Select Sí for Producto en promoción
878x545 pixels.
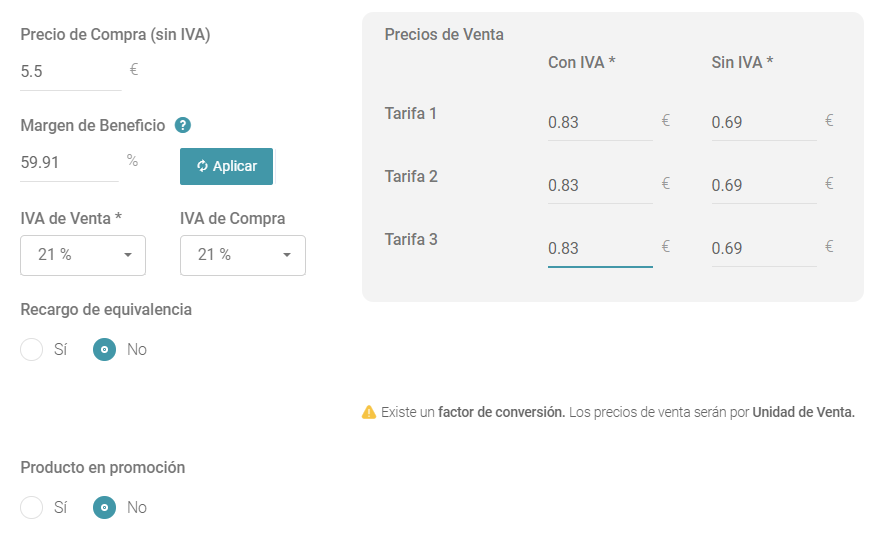tap(31, 507)
